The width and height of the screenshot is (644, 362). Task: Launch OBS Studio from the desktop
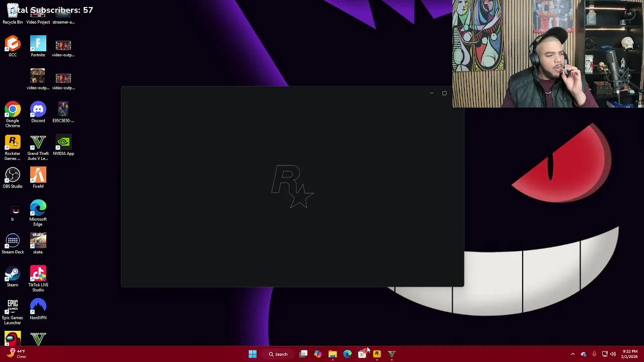pos(13,178)
